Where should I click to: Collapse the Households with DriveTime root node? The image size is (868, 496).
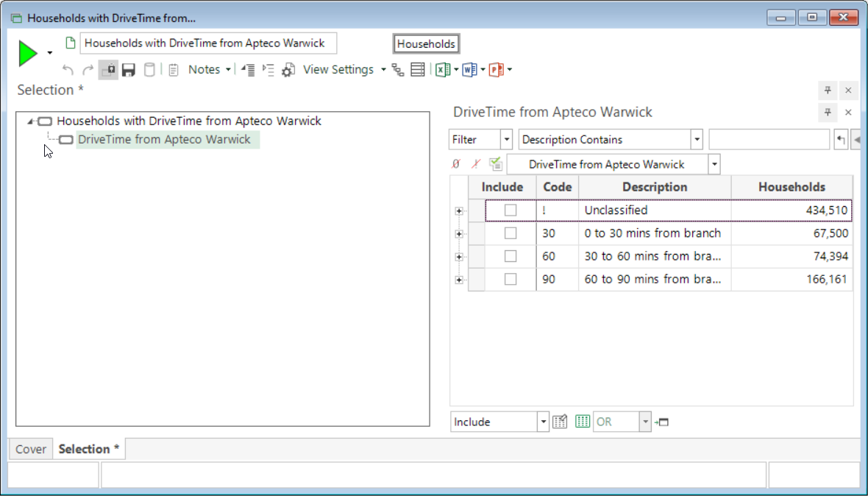click(30, 121)
